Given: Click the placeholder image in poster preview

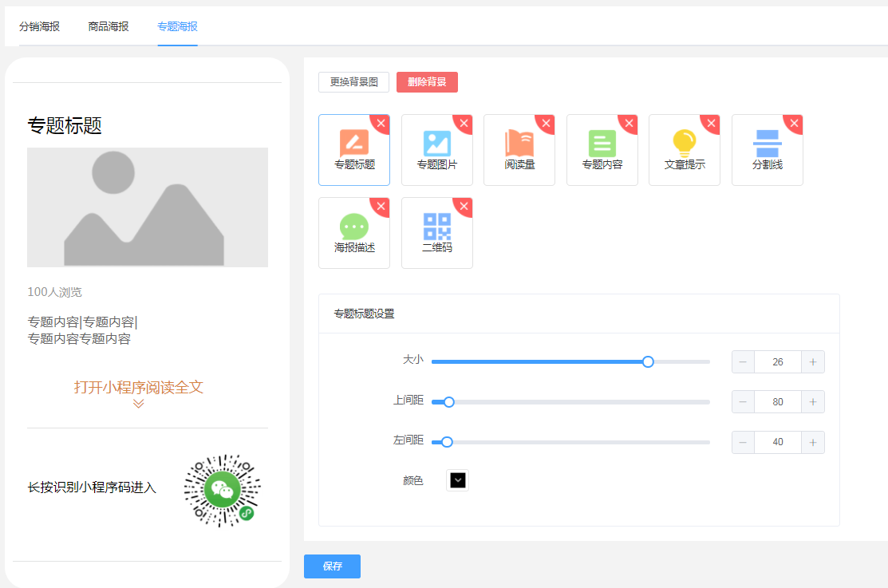Looking at the screenshot, I should (x=148, y=207).
